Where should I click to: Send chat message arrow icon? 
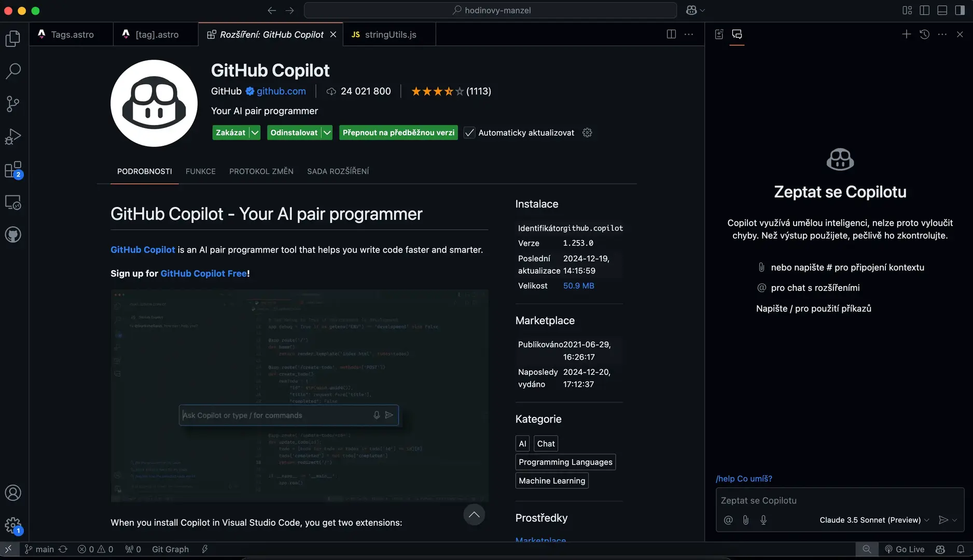943,520
